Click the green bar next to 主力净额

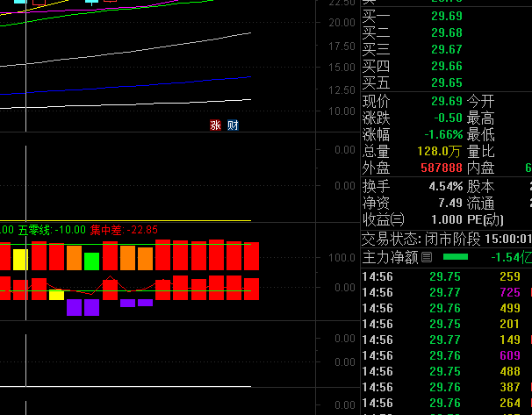coord(455,257)
